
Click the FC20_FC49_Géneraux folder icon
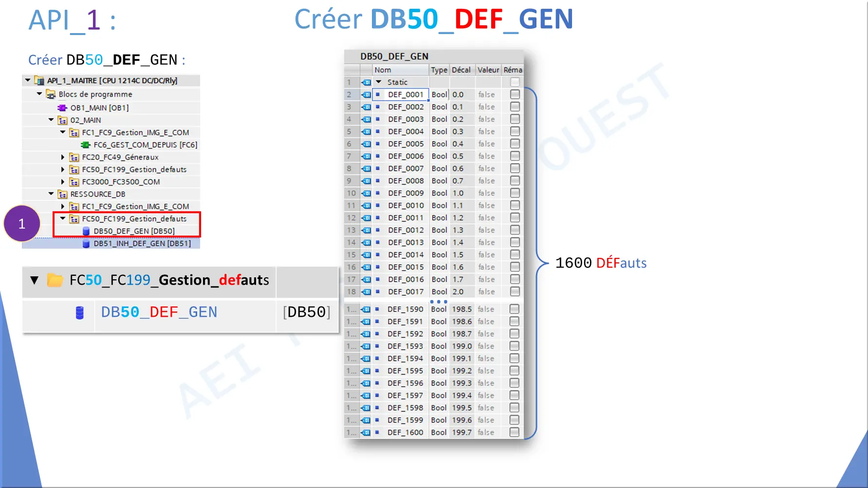pyautogui.click(x=74, y=157)
